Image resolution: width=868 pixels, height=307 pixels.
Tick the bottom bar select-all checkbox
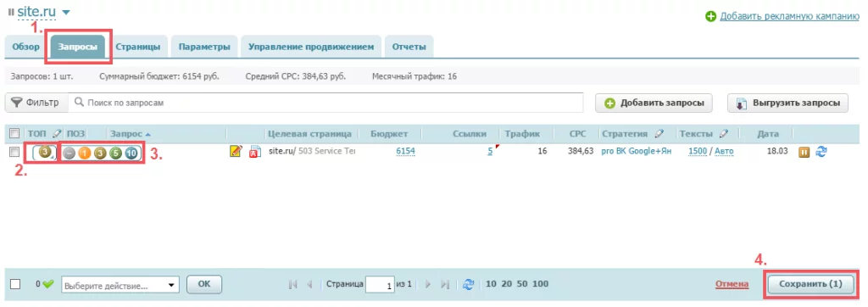[15, 284]
